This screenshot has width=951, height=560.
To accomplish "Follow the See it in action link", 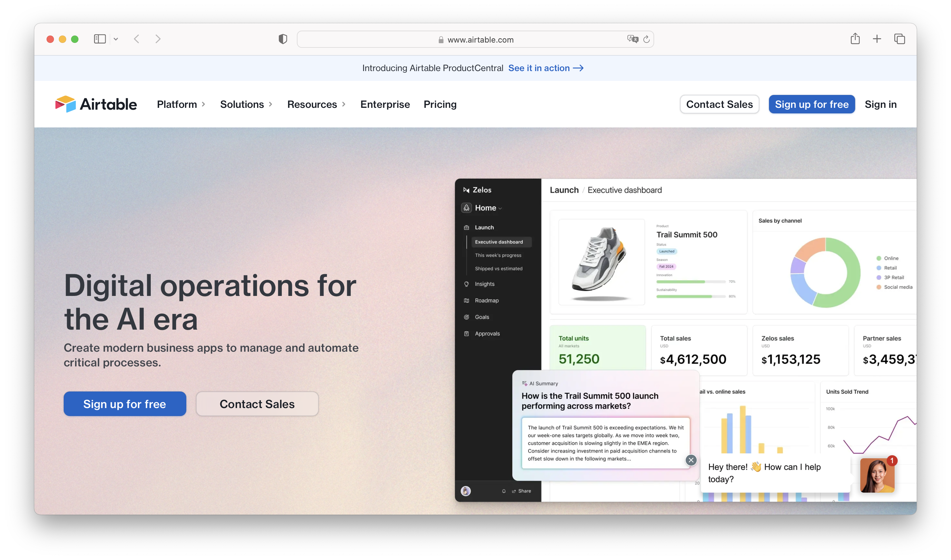I will tap(546, 68).
